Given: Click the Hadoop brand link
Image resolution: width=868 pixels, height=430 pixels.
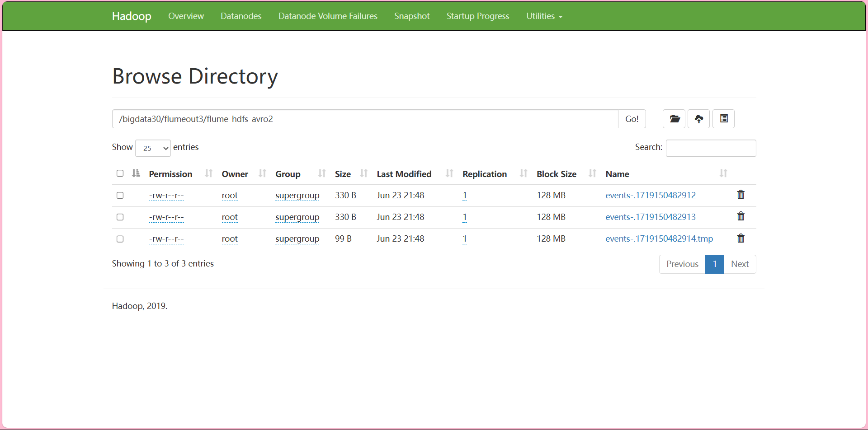Looking at the screenshot, I should (132, 16).
